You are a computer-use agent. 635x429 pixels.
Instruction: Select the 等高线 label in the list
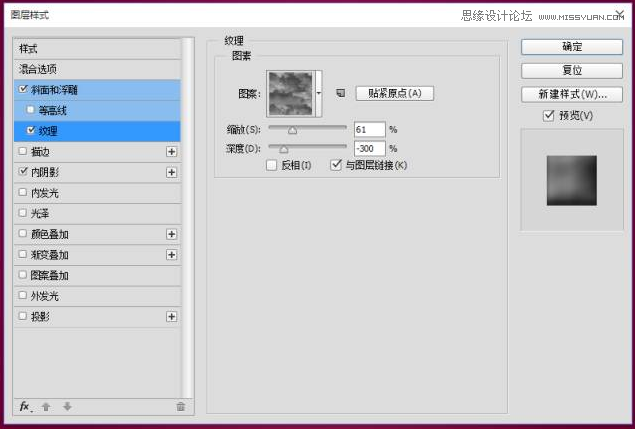[53, 111]
